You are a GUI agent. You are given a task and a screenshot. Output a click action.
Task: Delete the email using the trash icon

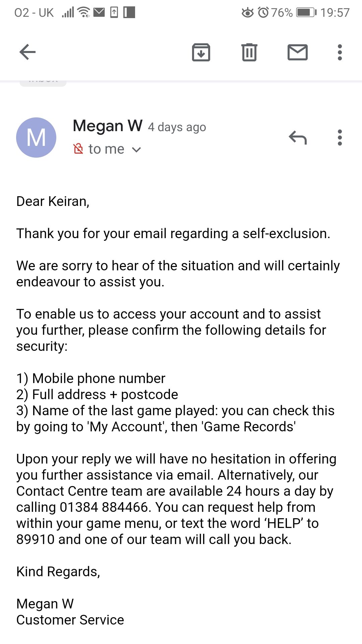coord(249,52)
